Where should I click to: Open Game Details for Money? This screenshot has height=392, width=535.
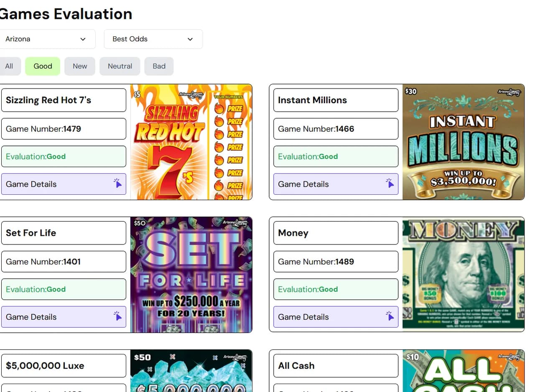coord(336,317)
